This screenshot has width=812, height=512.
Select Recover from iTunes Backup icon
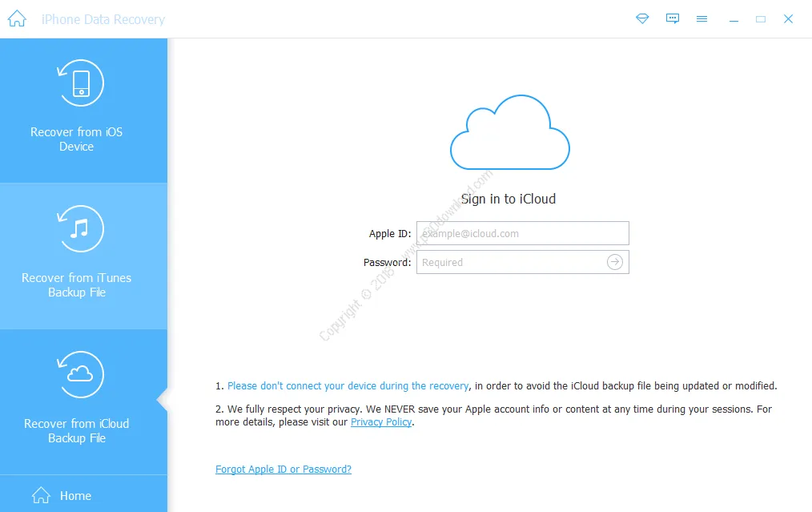(80, 228)
